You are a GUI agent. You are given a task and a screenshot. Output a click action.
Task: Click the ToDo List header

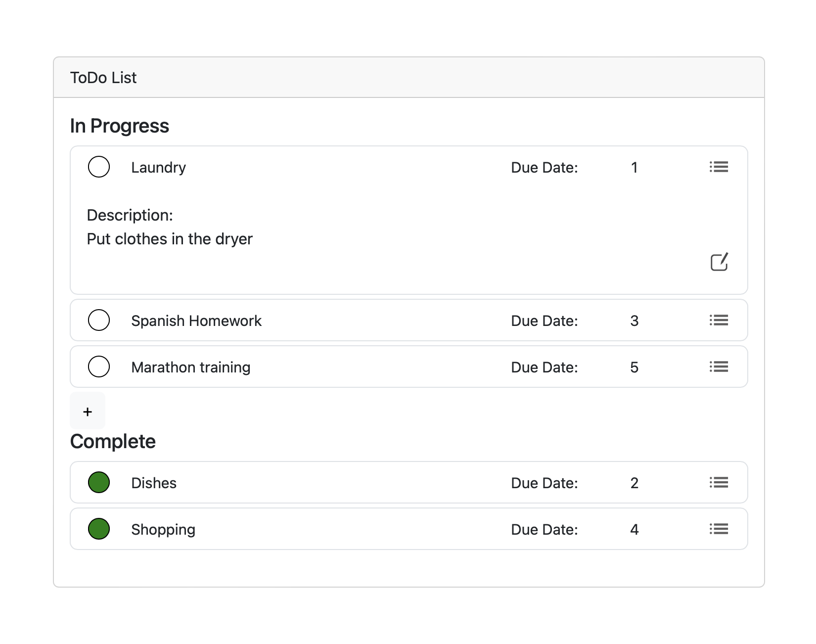[103, 78]
